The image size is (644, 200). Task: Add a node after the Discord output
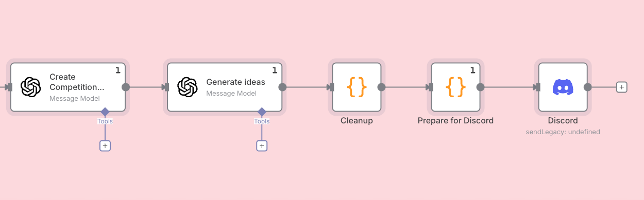(622, 87)
